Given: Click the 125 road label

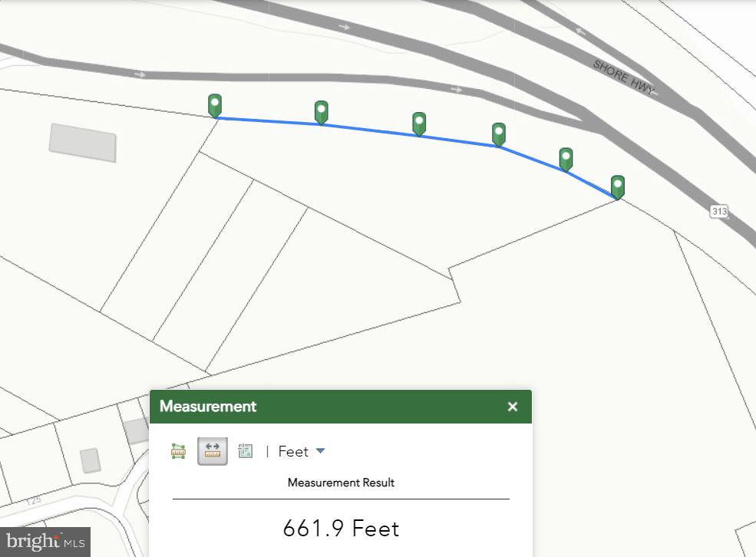Looking at the screenshot, I should click(x=33, y=501).
